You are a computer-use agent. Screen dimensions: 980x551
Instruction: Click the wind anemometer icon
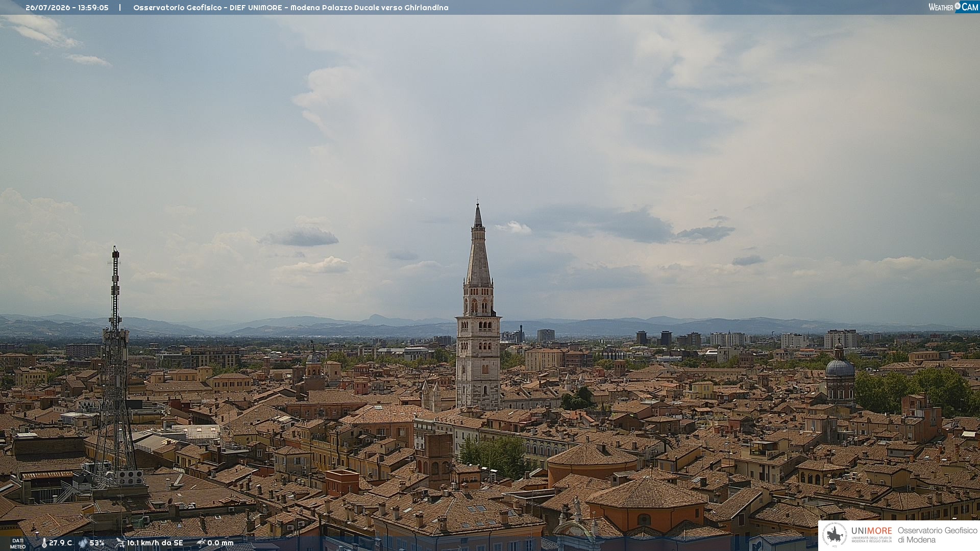point(120,543)
